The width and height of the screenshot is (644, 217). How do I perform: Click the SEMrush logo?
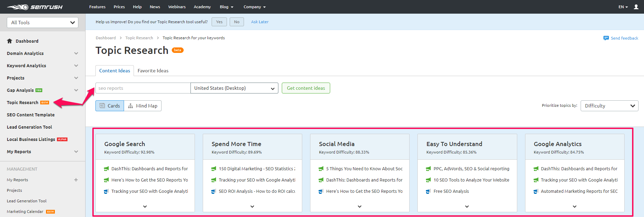(35, 7)
